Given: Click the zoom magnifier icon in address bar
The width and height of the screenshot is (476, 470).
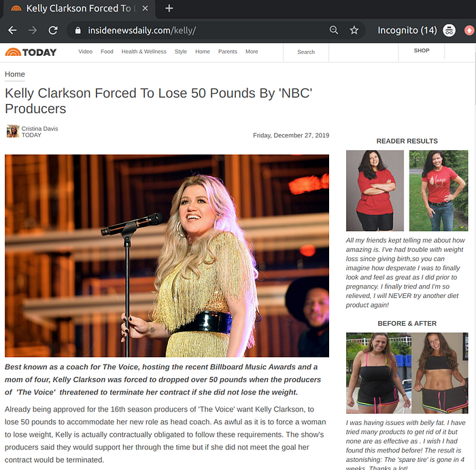Looking at the screenshot, I should tap(334, 30).
